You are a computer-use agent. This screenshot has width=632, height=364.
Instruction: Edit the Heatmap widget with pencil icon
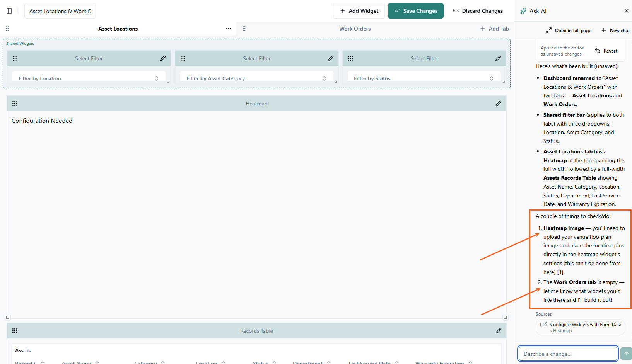498,104
